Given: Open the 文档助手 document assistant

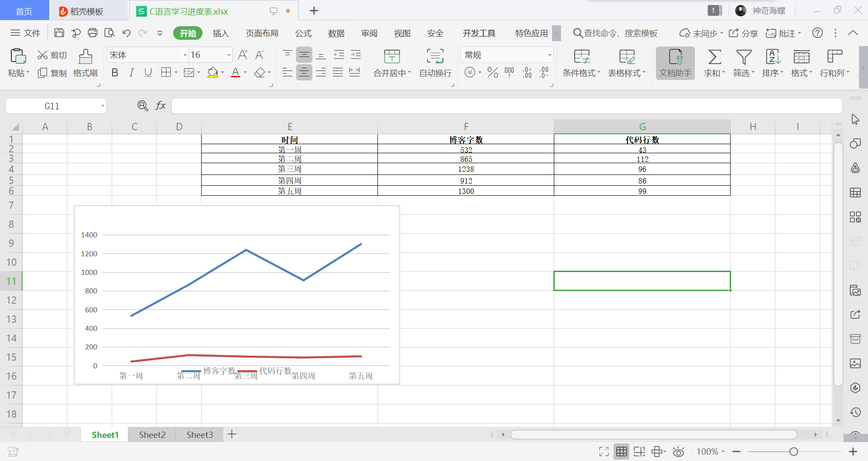Looking at the screenshot, I should point(675,63).
